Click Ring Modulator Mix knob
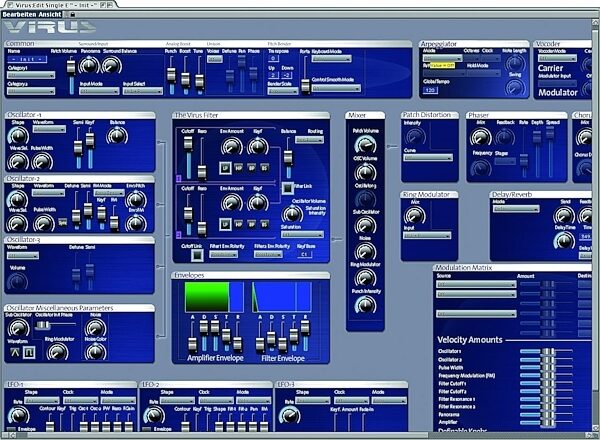This screenshot has width=600, height=440. coord(414,216)
